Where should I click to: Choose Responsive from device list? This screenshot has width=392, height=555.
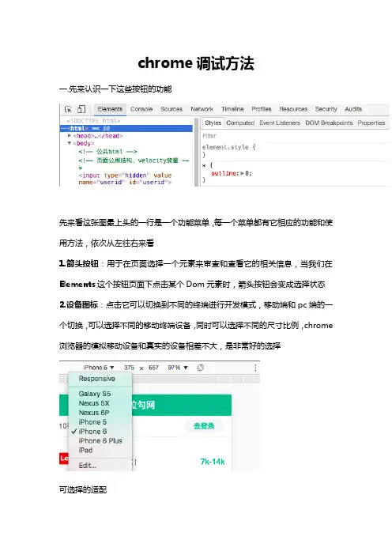coord(97,379)
